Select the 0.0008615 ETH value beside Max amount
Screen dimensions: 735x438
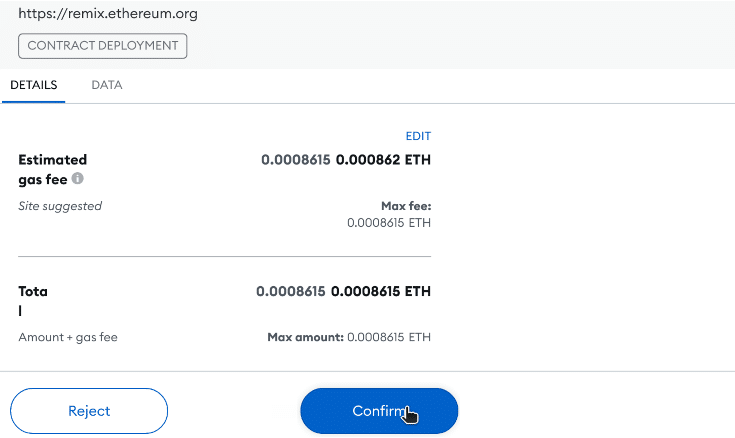coord(389,337)
